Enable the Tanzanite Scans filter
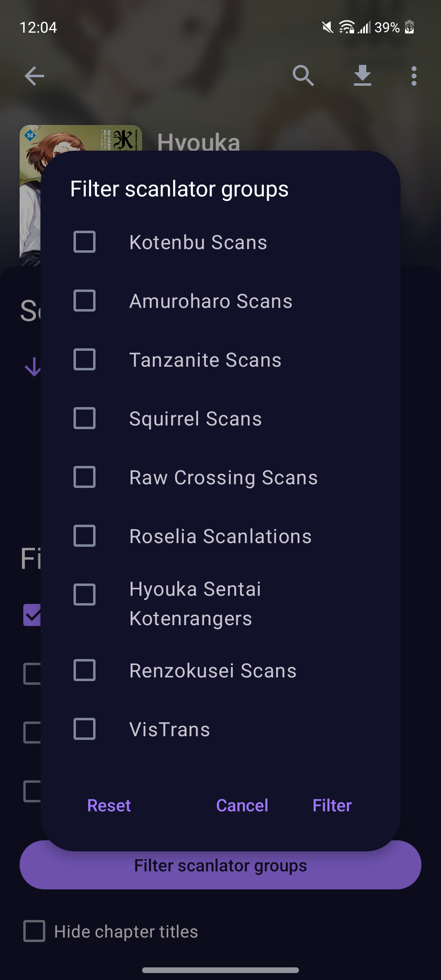Screen dimensions: 441x980 point(84,360)
